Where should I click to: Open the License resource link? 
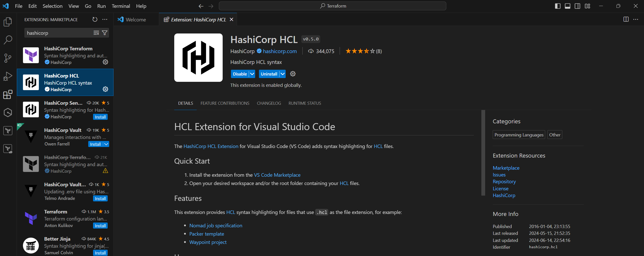pos(501,188)
